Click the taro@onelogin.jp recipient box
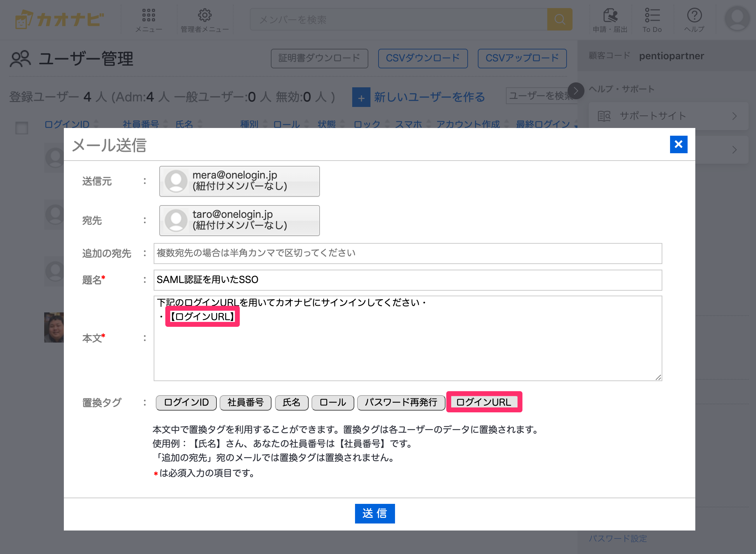756x554 pixels. point(240,221)
